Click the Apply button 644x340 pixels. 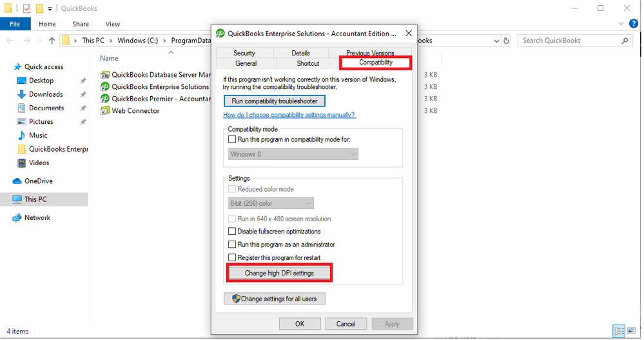point(392,324)
